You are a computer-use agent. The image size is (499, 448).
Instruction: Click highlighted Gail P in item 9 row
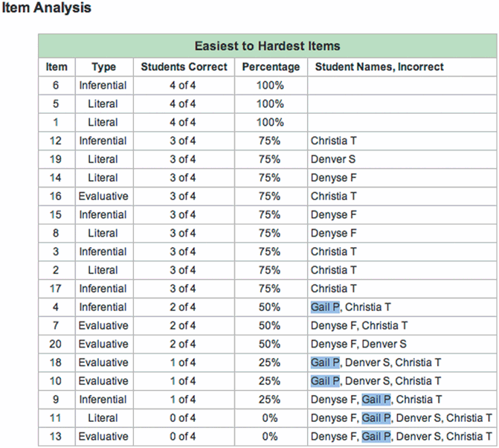tap(376, 400)
